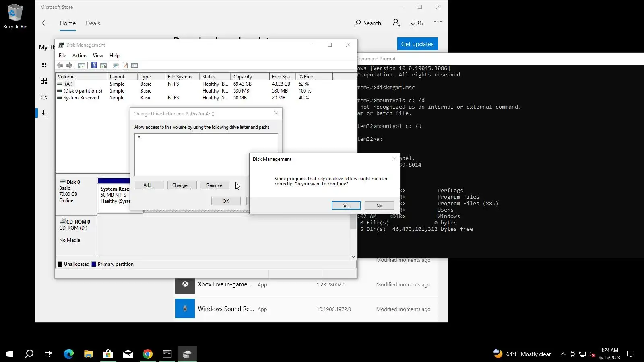
Task: Open Task View from the taskbar
Action: [48, 354]
